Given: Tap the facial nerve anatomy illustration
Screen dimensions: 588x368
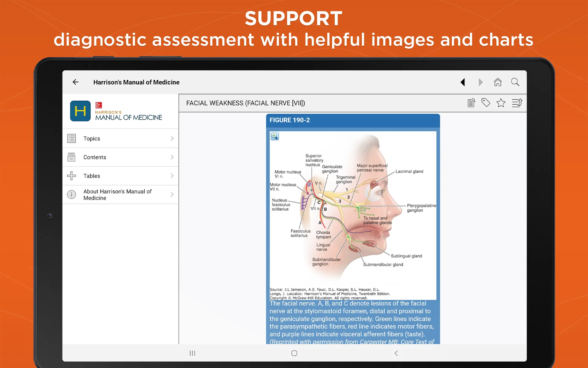Looking at the screenshot, I should click(x=352, y=212).
